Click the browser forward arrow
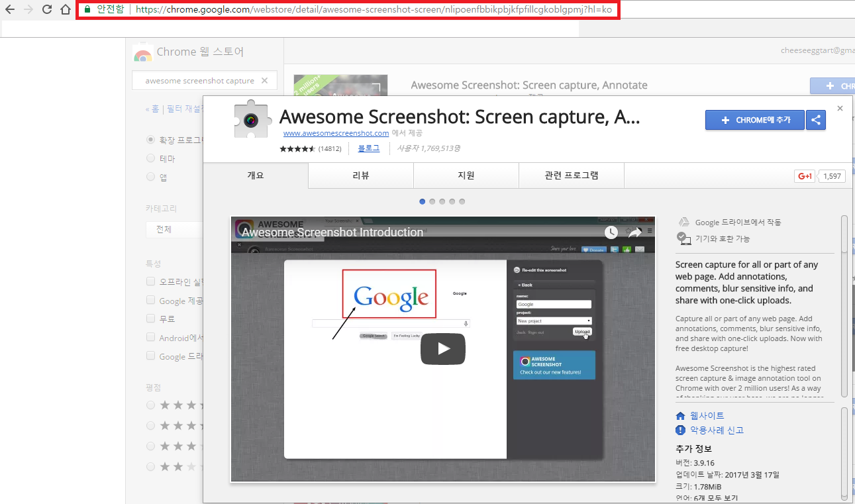The height and width of the screenshot is (504, 855). (28, 9)
